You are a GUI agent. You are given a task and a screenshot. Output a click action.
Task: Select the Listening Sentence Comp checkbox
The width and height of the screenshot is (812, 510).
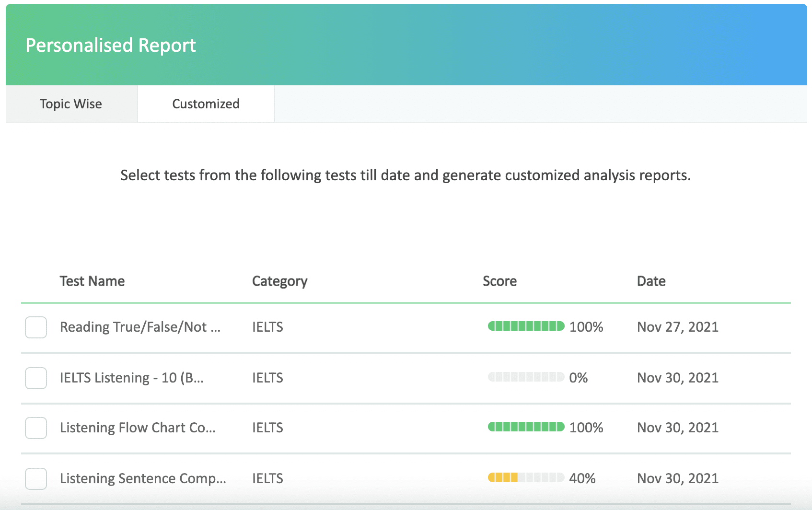(36, 479)
